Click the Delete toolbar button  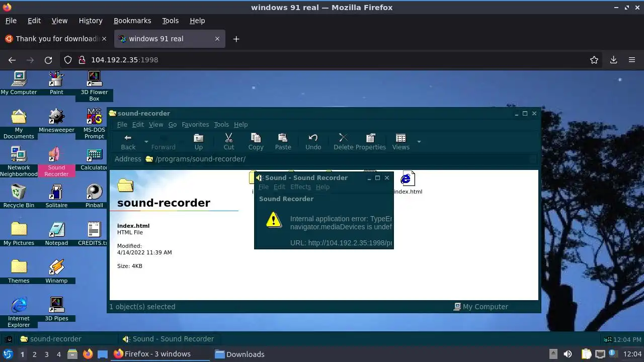coord(343,142)
